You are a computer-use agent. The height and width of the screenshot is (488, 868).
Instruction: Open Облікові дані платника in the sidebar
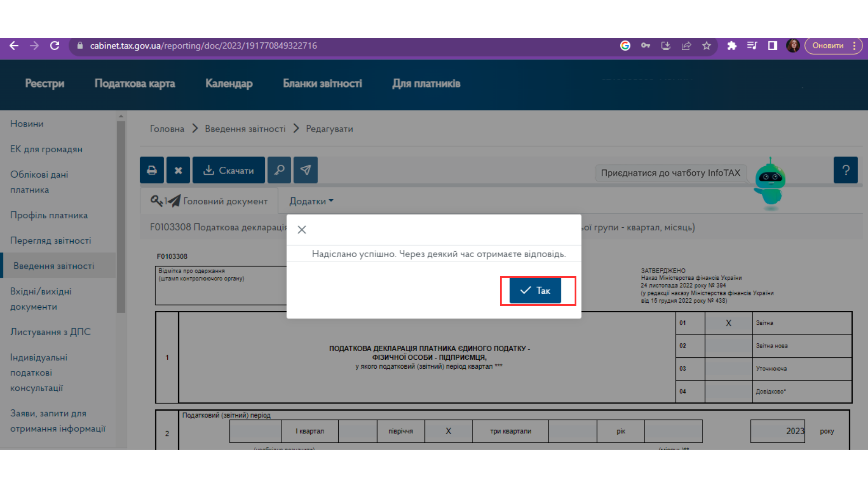click(39, 182)
